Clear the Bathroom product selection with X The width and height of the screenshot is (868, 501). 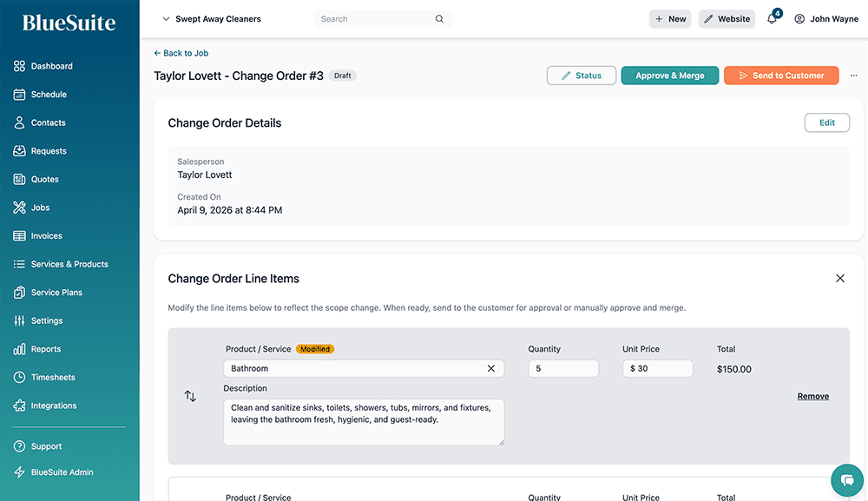coord(491,368)
